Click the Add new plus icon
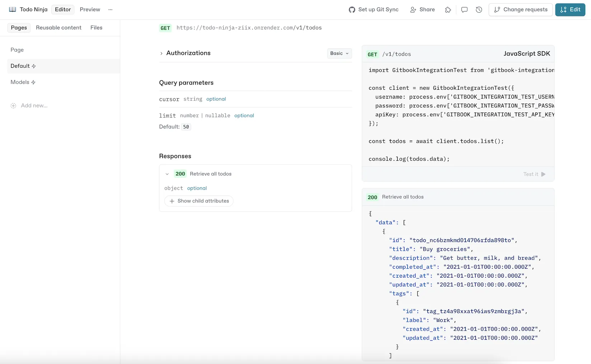 click(x=13, y=105)
